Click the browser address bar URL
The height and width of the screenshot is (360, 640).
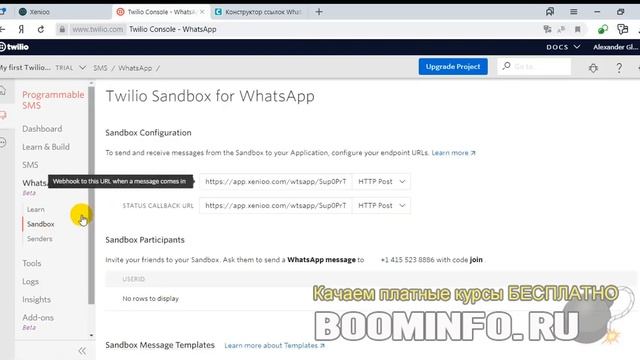(98, 29)
